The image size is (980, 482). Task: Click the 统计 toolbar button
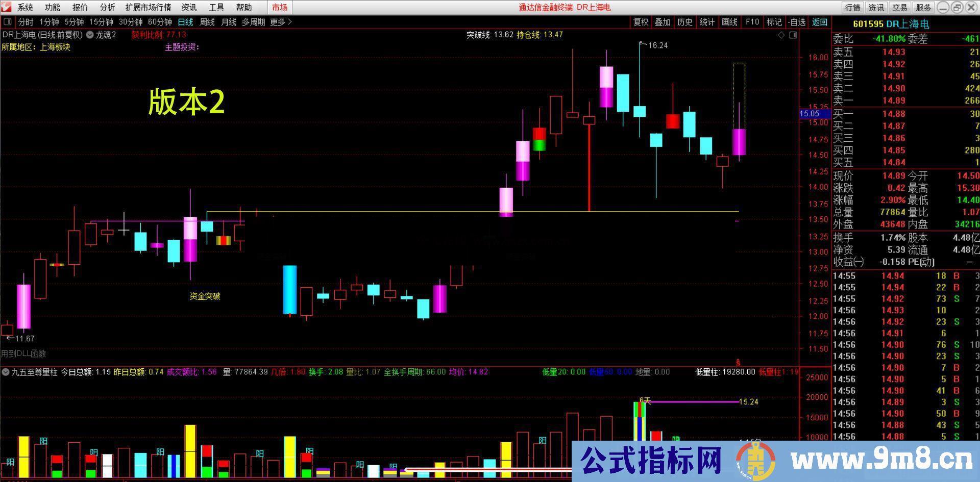[707, 22]
